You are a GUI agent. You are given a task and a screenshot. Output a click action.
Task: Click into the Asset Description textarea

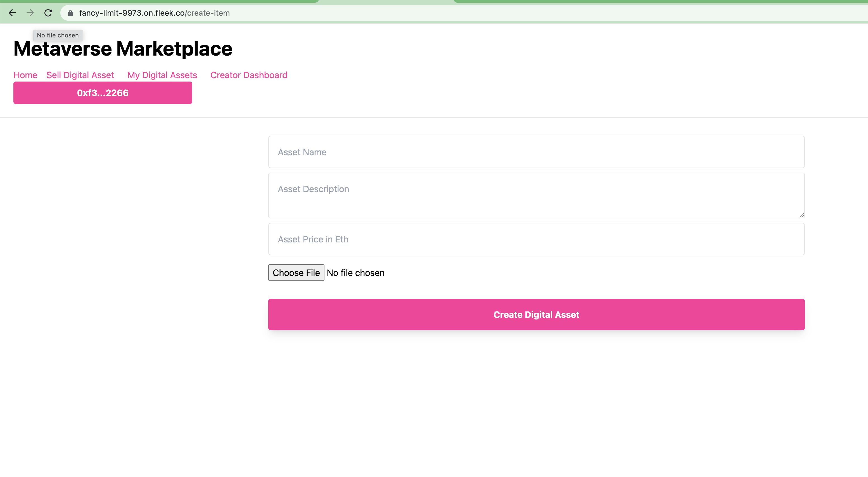coord(537,195)
